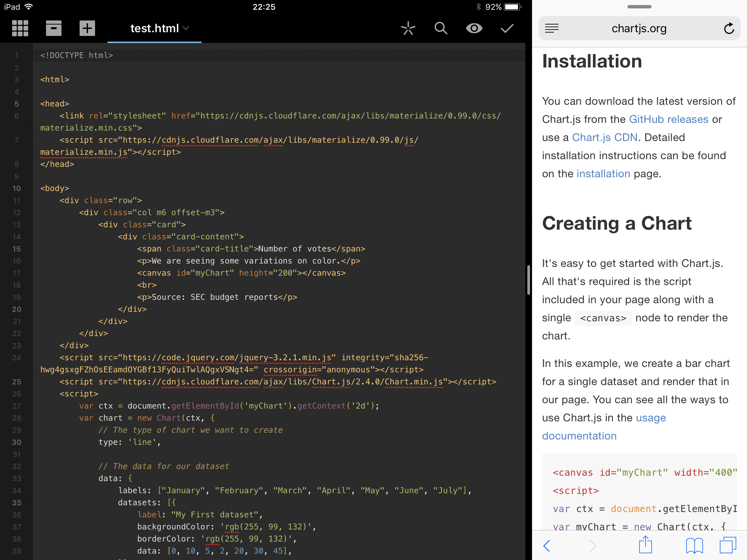Image resolution: width=747 pixels, height=560 pixels.
Task: Select line number 25 in gutter
Action: coord(16,382)
